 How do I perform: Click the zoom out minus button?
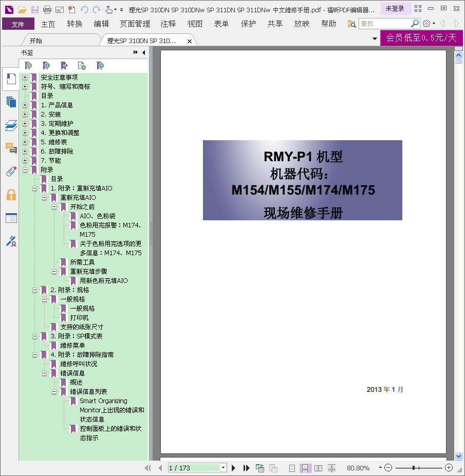pos(388,468)
